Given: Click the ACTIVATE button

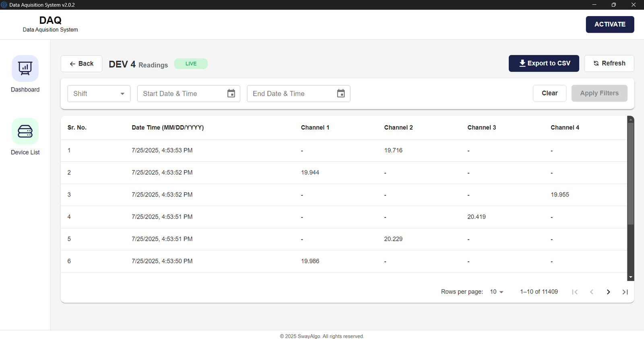Looking at the screenshot, I should (x=610, y=24).
